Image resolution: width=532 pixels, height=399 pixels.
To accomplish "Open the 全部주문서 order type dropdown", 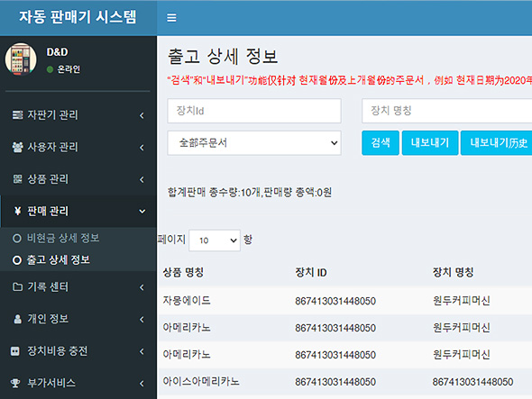I will (254, 143).
